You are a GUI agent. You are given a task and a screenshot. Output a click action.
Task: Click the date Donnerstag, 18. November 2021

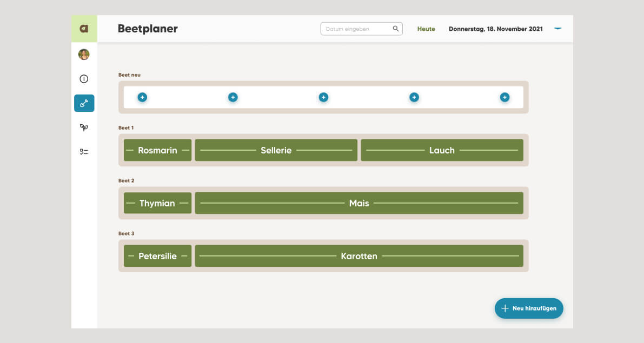tap(495, 29)
